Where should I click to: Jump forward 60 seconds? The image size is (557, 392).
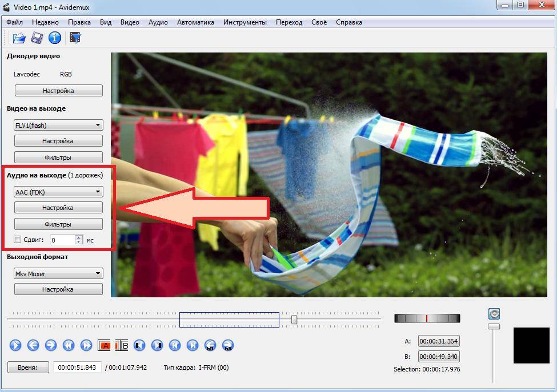pyautogui.click(x=229, y=345)
